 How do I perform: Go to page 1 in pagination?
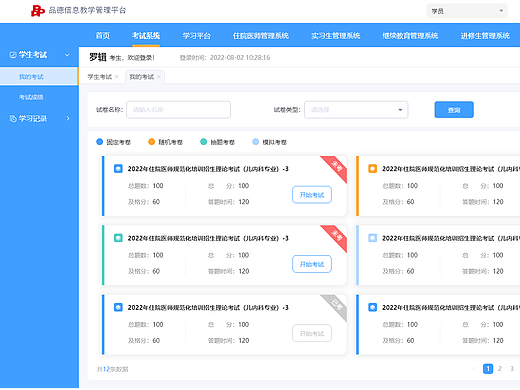point(488,369)
